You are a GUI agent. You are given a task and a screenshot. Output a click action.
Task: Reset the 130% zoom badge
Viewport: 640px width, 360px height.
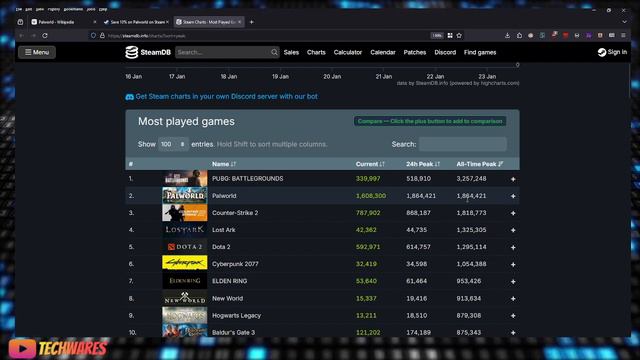click(x=437, y=36)
